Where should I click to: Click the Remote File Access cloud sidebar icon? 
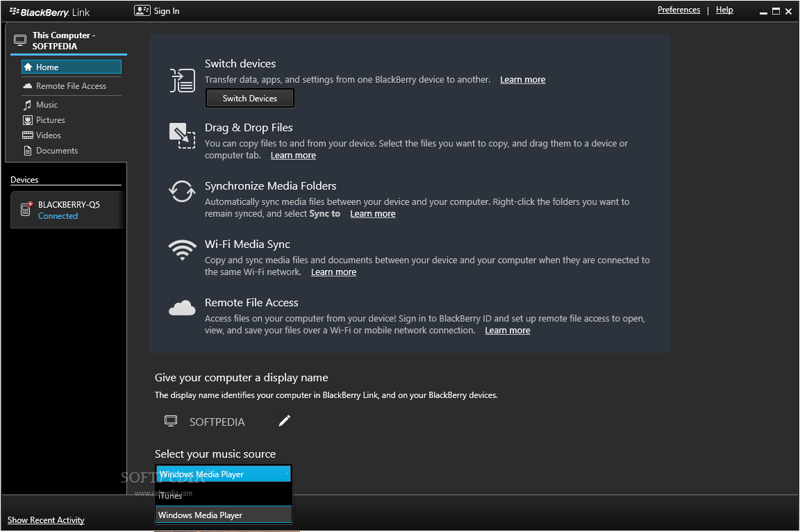28,86
